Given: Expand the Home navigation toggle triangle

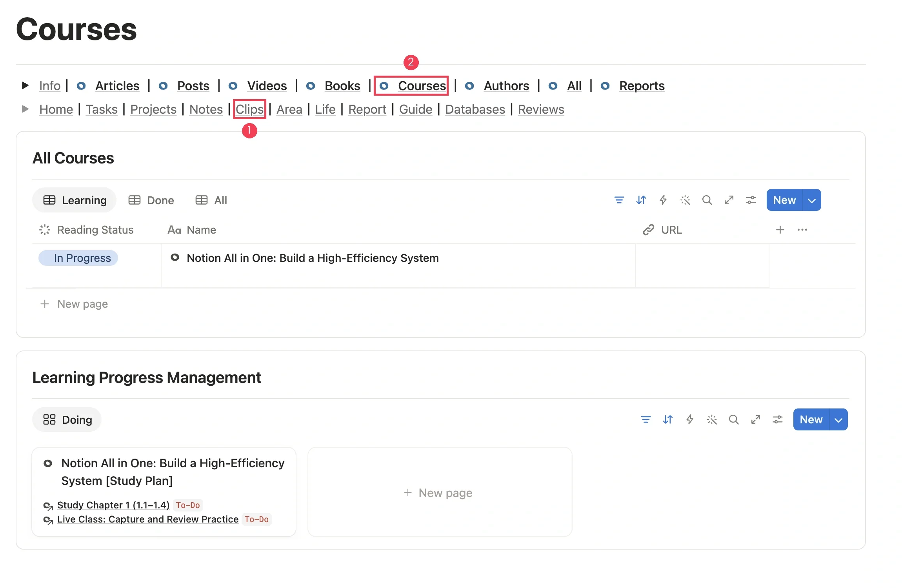Looking at the screenshot, I should (25, 109).
